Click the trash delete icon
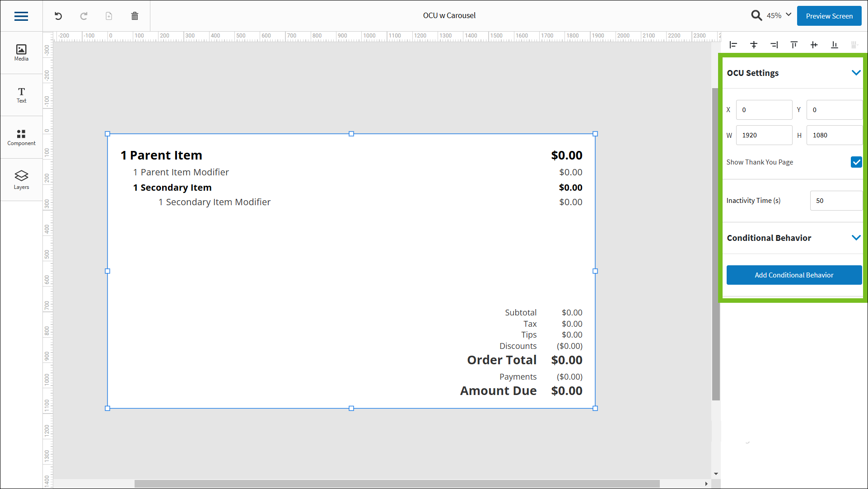 (x=135, y=16)
